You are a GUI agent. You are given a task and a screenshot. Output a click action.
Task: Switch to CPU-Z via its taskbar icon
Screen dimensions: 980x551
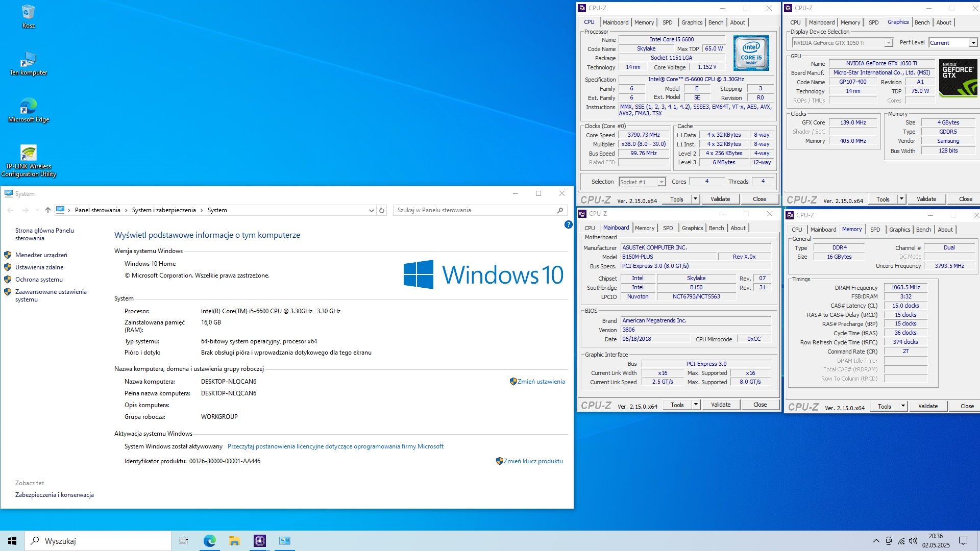point(259,541)
